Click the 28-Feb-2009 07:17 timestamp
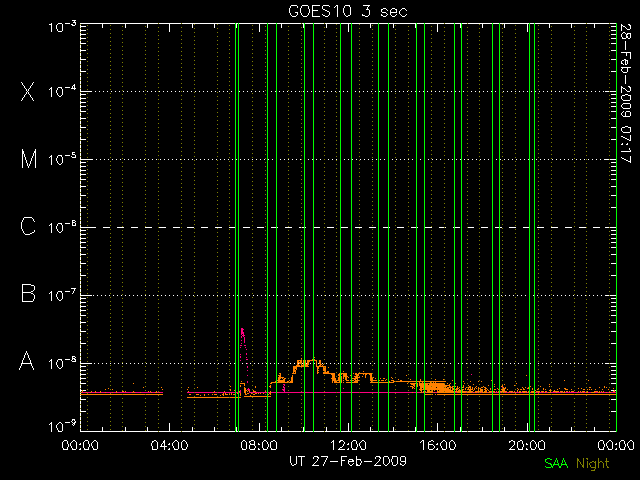 click(625, 93)
